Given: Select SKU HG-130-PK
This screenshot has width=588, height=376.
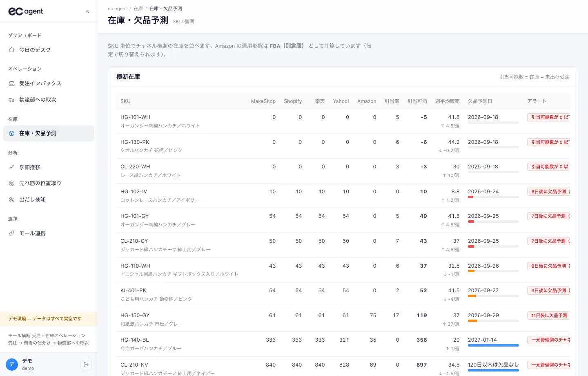Looking at the screenshot, I should click(135, 142).
